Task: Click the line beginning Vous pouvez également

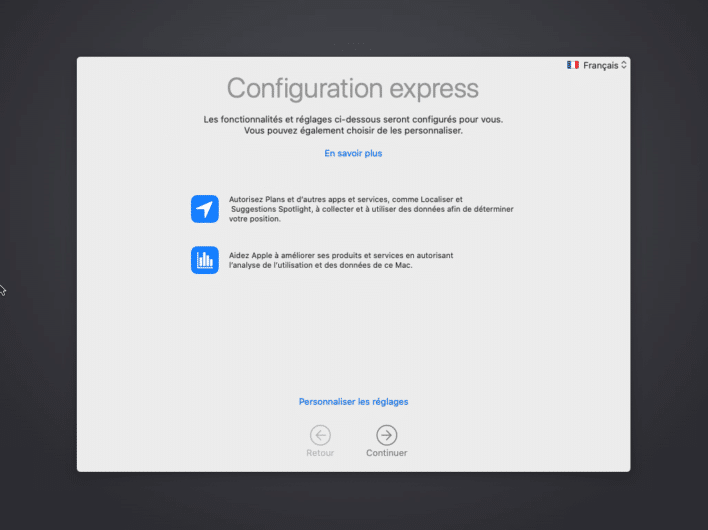Action: [353, 131]
